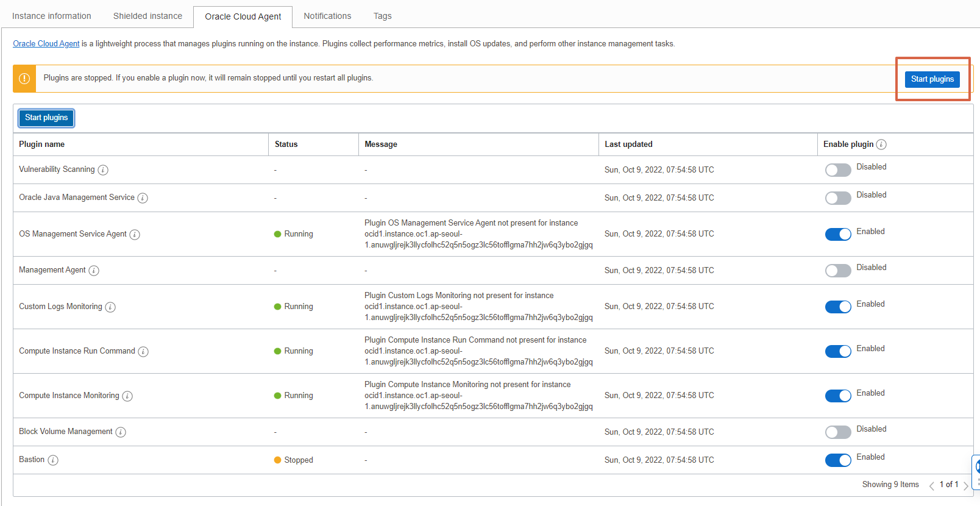The height and width of the screenshot is (506, 980).
Task: Click Running status of OS Management Service Agent
Action: pos(294,234)
